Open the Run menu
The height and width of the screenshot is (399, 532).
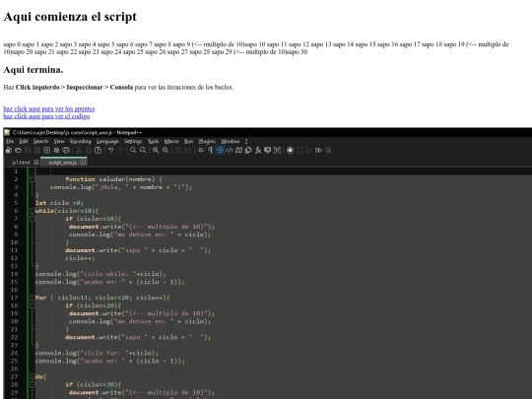[188, 141]
